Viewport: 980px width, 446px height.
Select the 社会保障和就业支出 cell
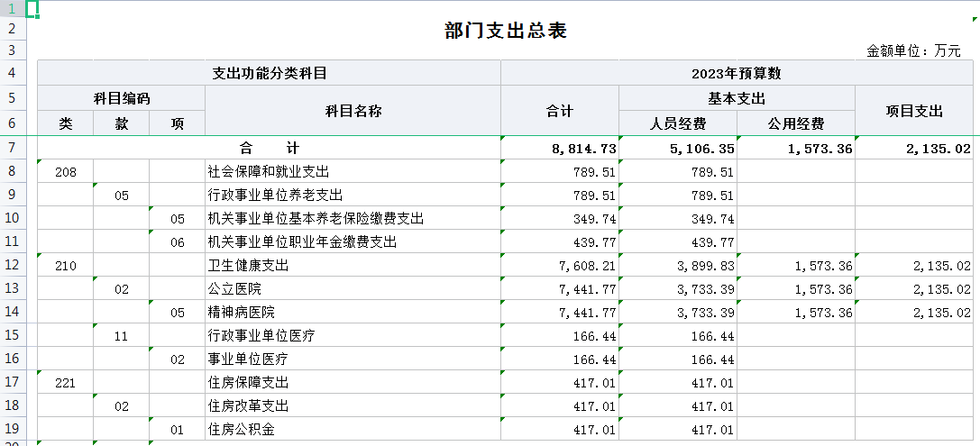[269, 172]
